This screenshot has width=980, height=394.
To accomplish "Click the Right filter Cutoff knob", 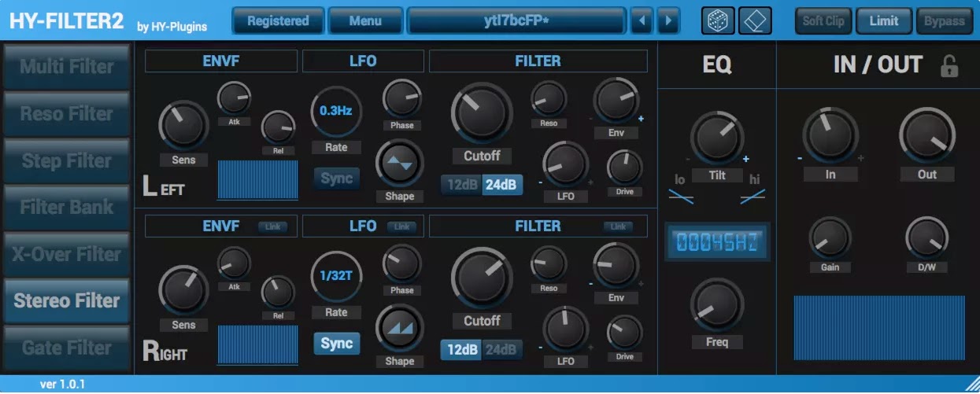I will (482, 278).
